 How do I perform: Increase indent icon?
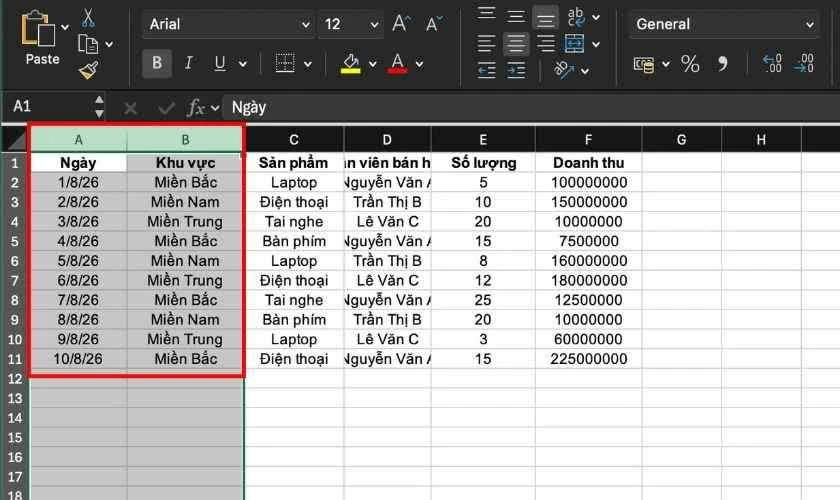516,71
